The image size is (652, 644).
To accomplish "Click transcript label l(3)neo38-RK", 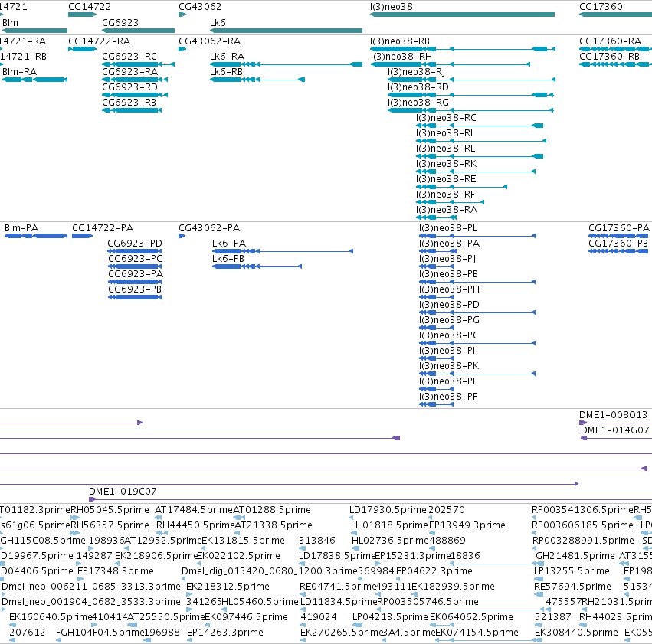I will pos(446,164).
